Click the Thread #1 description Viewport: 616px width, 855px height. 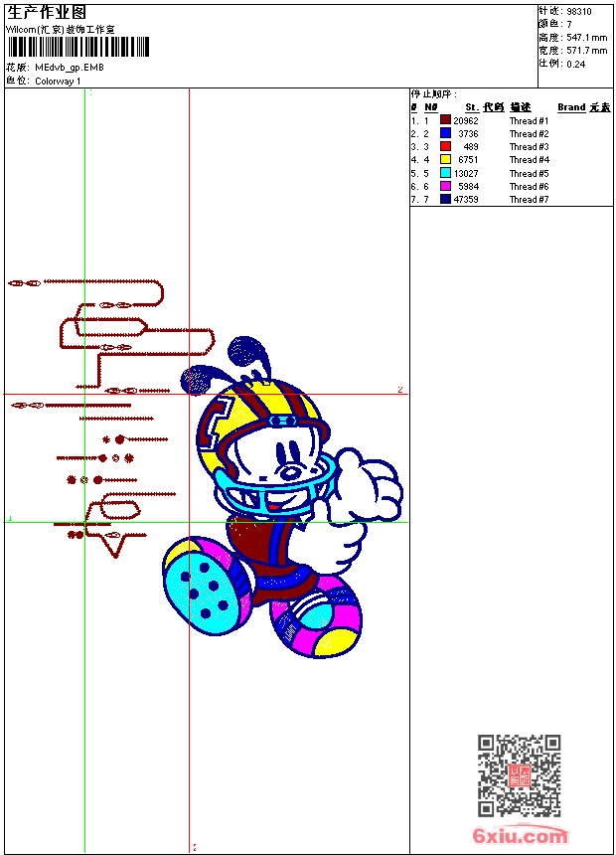530,121
